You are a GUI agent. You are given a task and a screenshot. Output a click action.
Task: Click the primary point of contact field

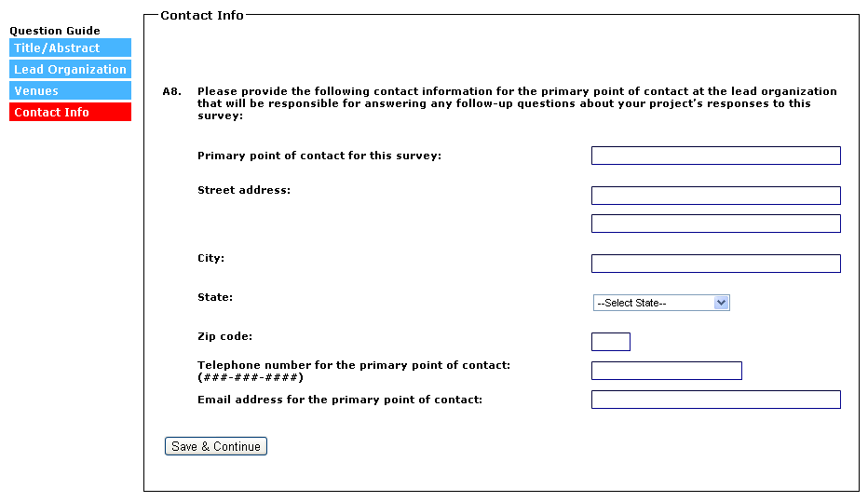pyautogui.click(x=715, y=156)
